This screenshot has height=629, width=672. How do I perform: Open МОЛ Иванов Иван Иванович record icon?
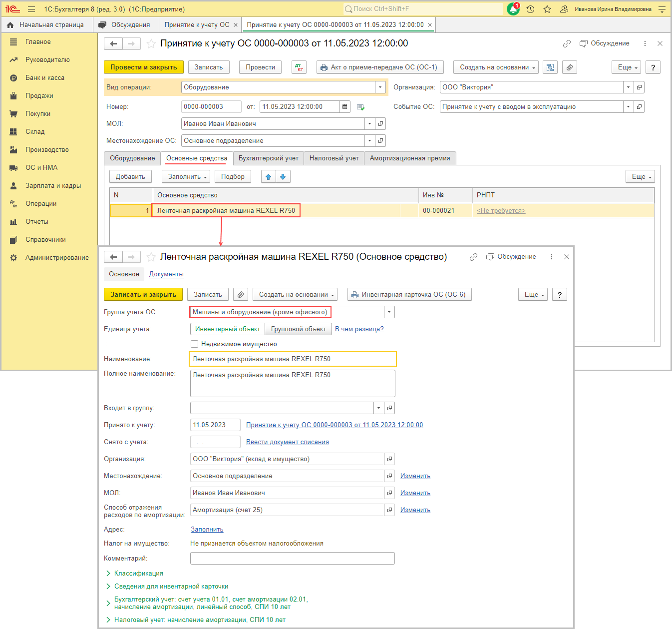tap(380, 124)
